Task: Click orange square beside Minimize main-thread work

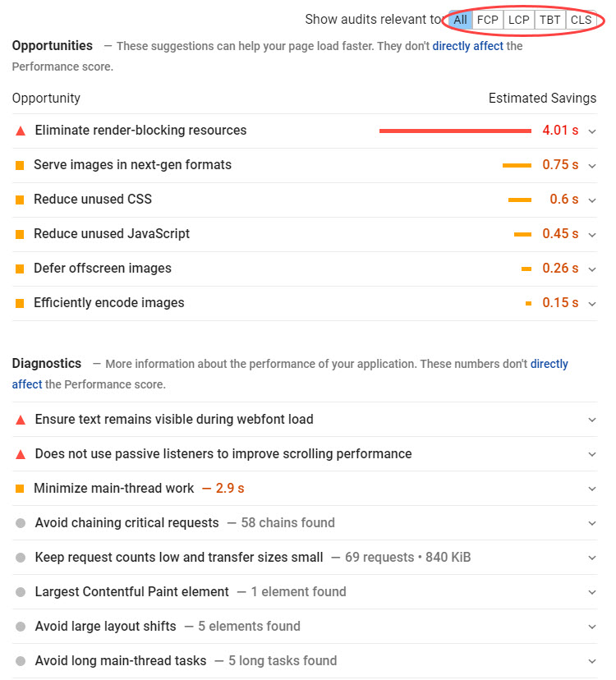Action: pyautogui.click(x=20, y=489)
